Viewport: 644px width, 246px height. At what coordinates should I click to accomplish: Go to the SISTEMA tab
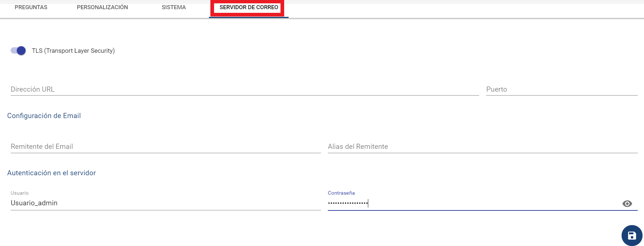click(x=174, y=7)
